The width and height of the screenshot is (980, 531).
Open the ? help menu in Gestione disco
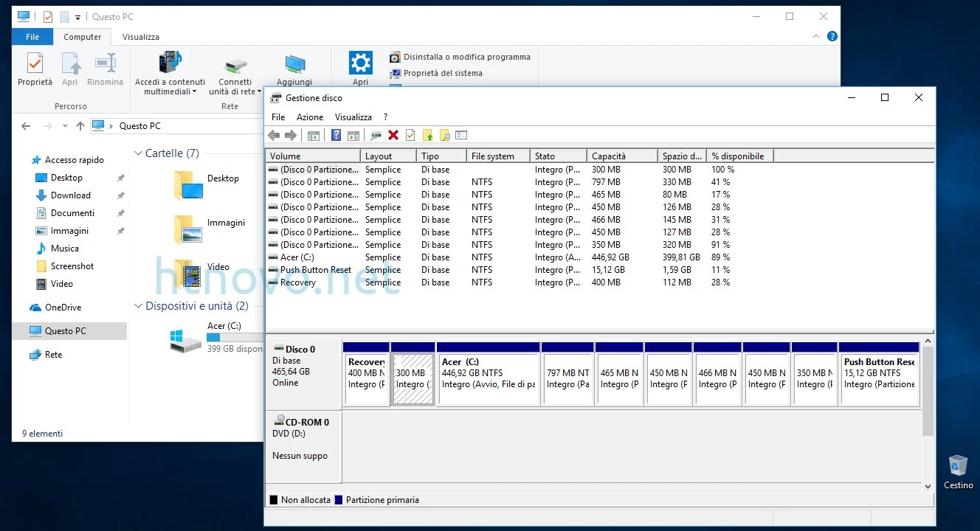coord(385,117)
